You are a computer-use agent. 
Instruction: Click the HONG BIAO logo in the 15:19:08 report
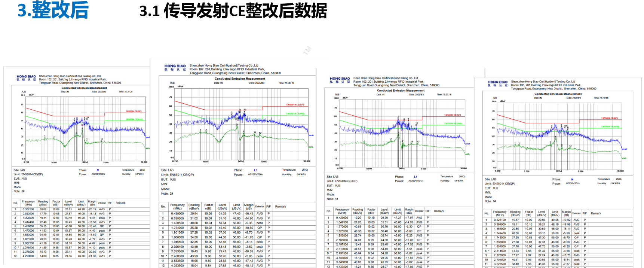[497, 83]
